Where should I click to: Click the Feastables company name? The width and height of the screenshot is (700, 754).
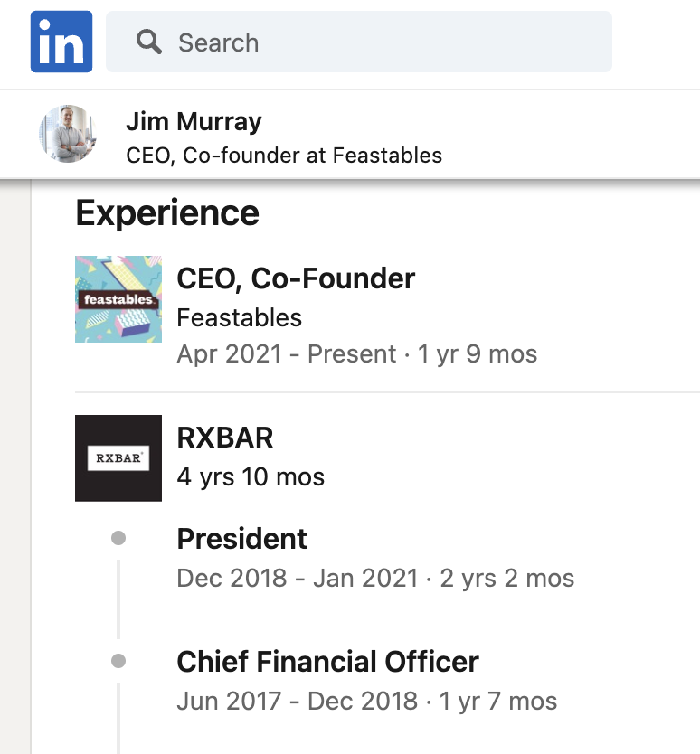point(239,317)
